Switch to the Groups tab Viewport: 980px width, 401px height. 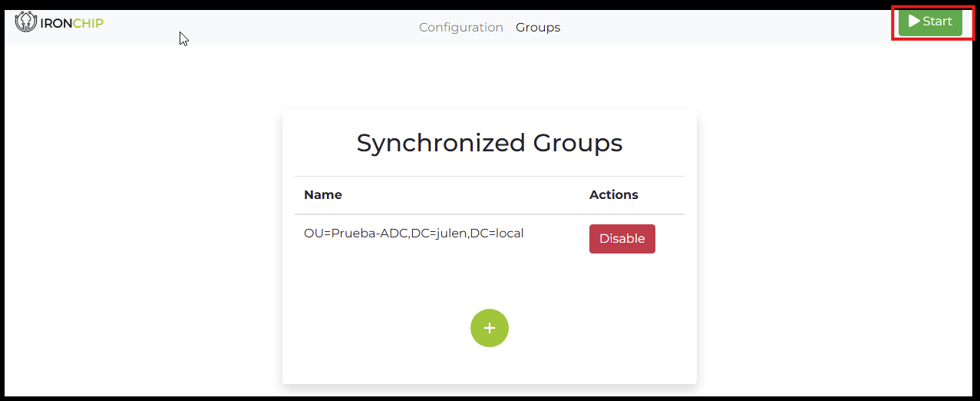538,28
